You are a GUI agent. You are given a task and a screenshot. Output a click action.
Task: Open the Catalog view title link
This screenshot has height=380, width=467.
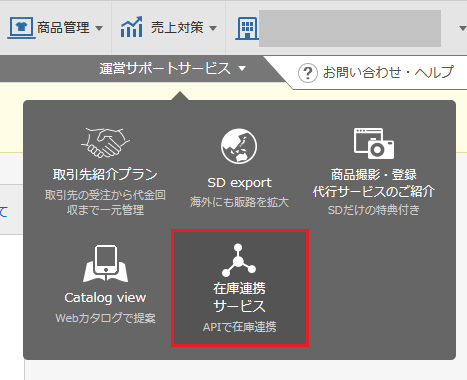click(105, 298)
